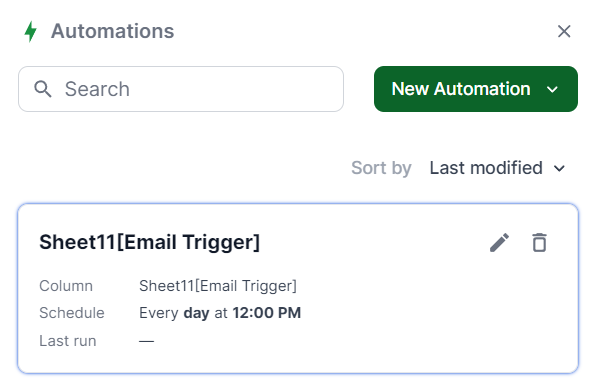Select the bold Sheet11[Email Trigger] card title
The image size is (589, 383).
pyautogui.click(x=150, y=242)
